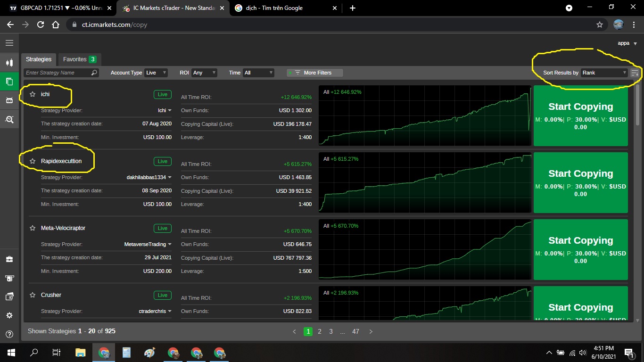Viewport: 644px width, 362px height.
Task: Open the Windows notification center icon
Action: [x=629, y=352]
